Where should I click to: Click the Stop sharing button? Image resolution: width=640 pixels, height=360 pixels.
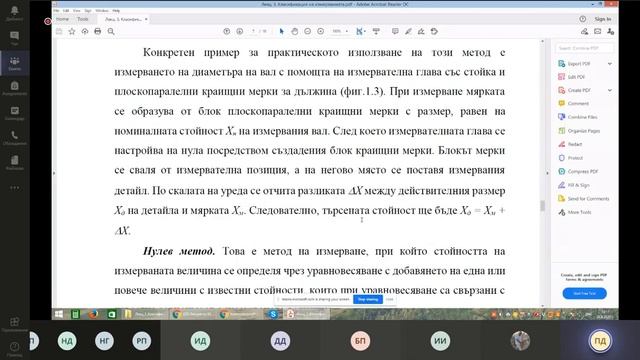pyautogui.click(x=368, y=300)
